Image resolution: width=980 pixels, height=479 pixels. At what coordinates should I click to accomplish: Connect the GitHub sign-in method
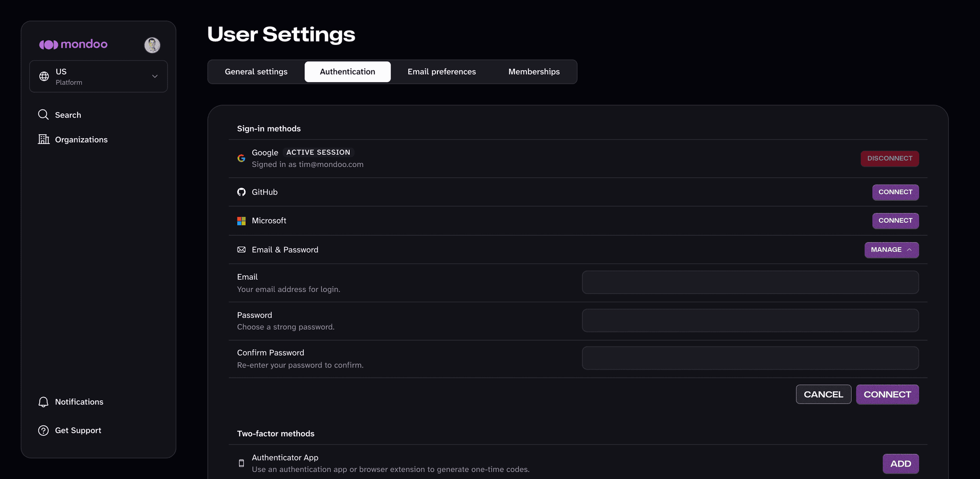895,192
